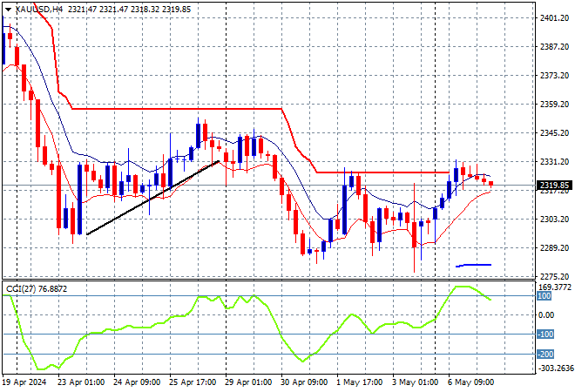This screenshot has height=392, width=575.
Task: Click the -100 CCI level label
Action: tap(545, 335)
